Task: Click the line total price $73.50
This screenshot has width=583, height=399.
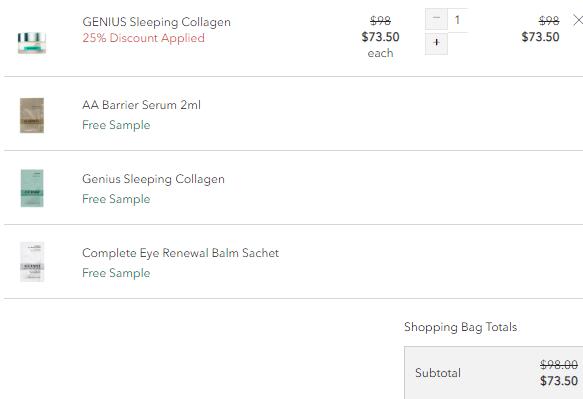Action: (x=540, y=37)
